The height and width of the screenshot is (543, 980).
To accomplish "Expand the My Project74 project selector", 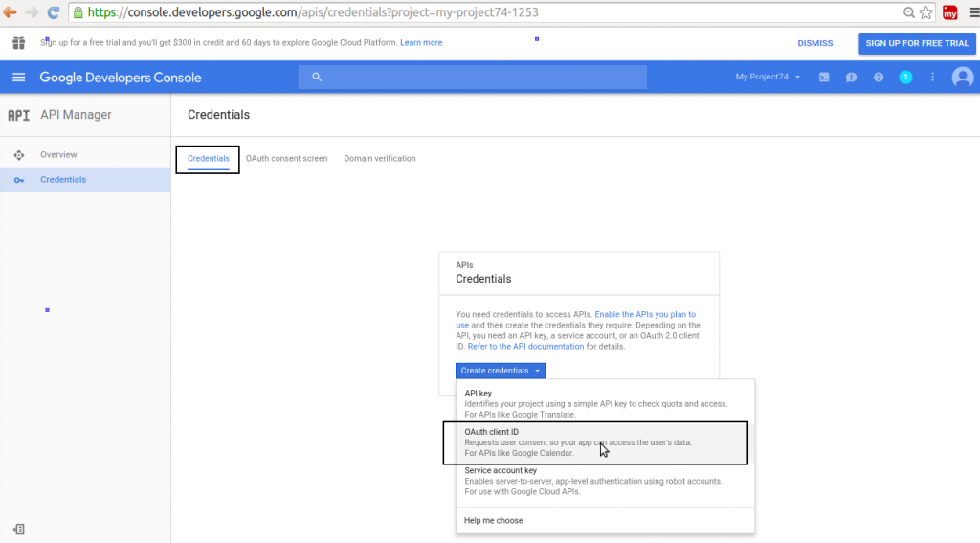I will click(768, 78).
